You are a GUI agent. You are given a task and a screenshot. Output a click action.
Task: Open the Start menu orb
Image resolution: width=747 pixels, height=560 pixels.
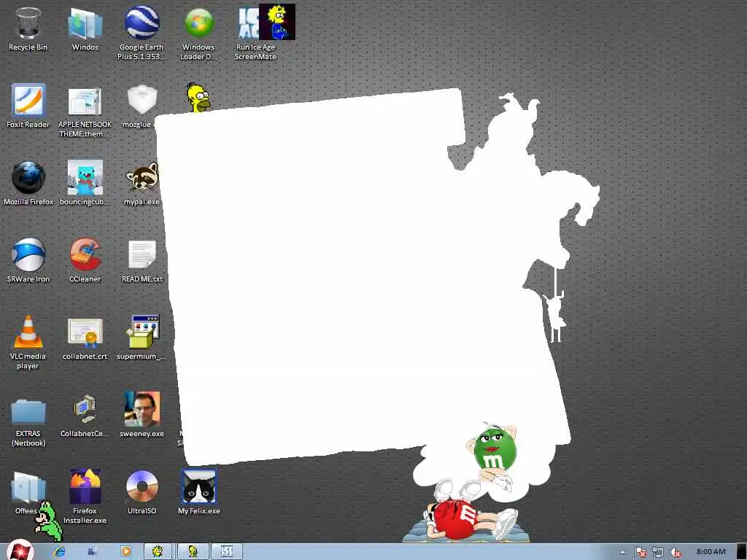pyautogui.click(x=20, y=551)
